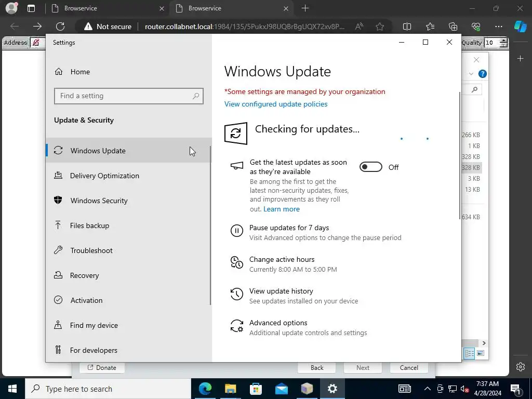
Task: Click the pause icon for Pause updates
Action: 237,231
